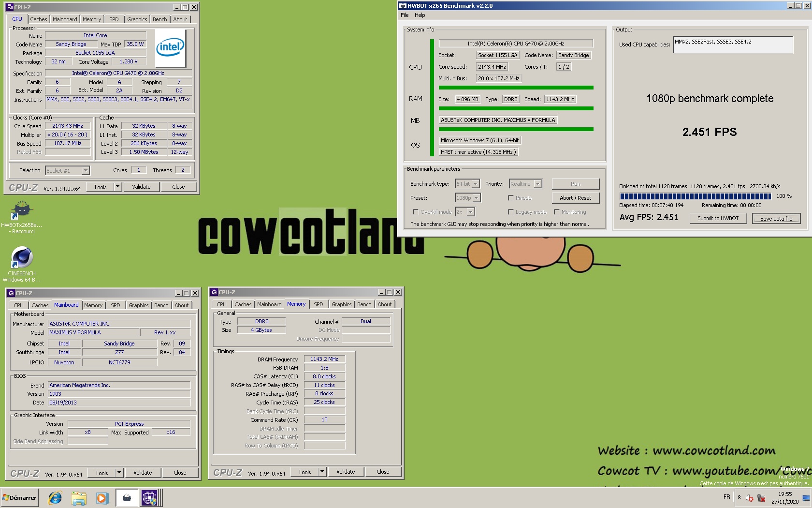The width and height of the screenshot is (812, 508).
Task: Toggle the Legacy mode checkbox
Action: (510, 212)
